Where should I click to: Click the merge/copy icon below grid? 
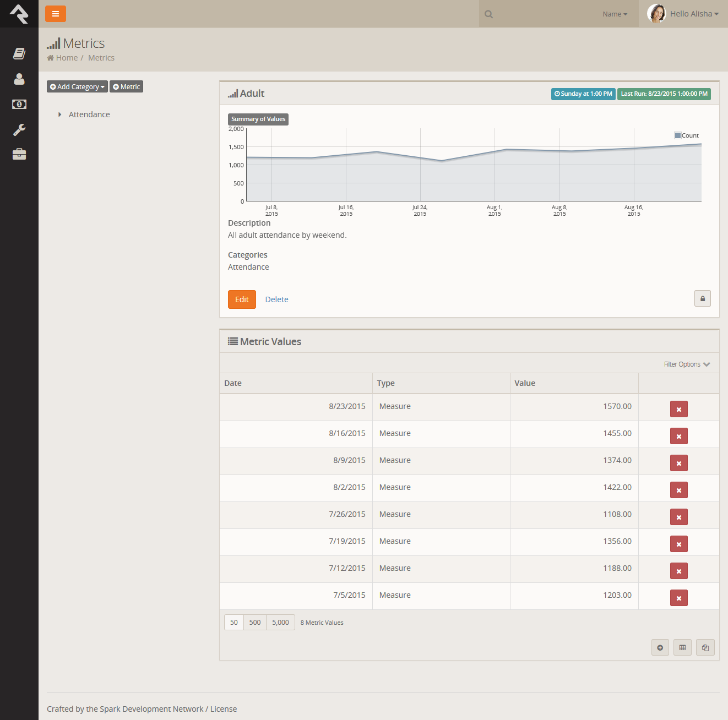tap(705, 647)
